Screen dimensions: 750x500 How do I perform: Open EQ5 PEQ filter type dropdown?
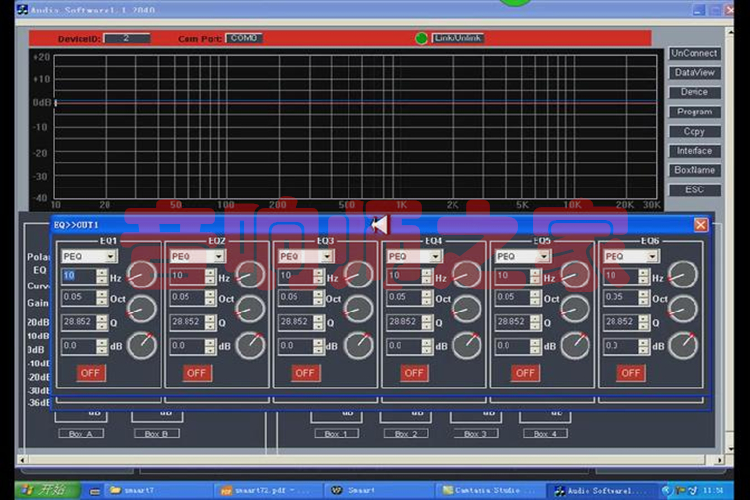pos(523,256)
